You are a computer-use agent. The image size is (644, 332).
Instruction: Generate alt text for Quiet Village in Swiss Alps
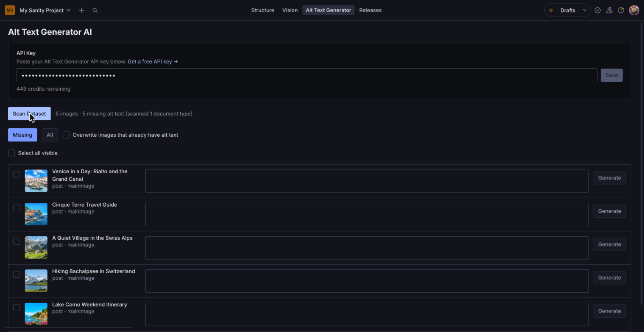(x=609, y=244)
